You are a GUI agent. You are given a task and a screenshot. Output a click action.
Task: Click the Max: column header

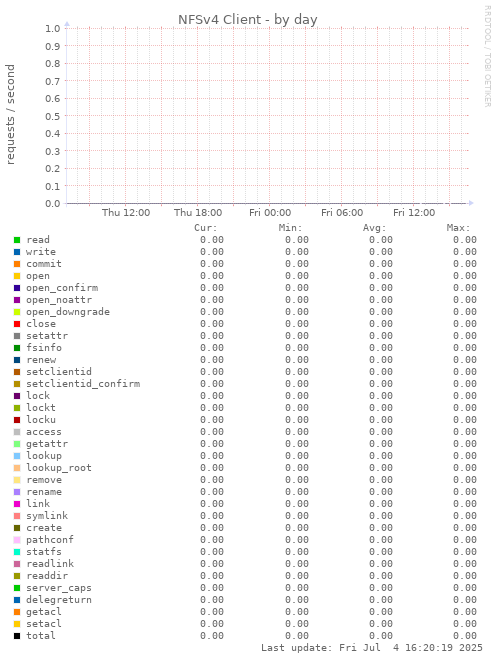tap(458, 228)
